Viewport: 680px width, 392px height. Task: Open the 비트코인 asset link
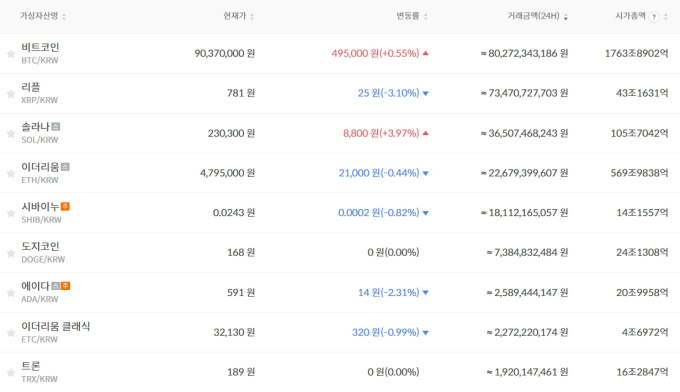click(40, 47)
